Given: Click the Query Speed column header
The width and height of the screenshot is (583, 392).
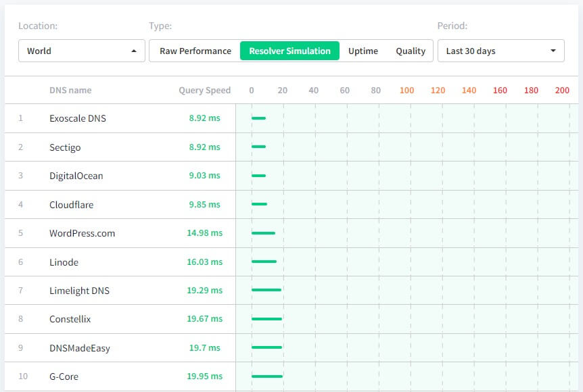Looking at the screenshot, I should (204, 91).
